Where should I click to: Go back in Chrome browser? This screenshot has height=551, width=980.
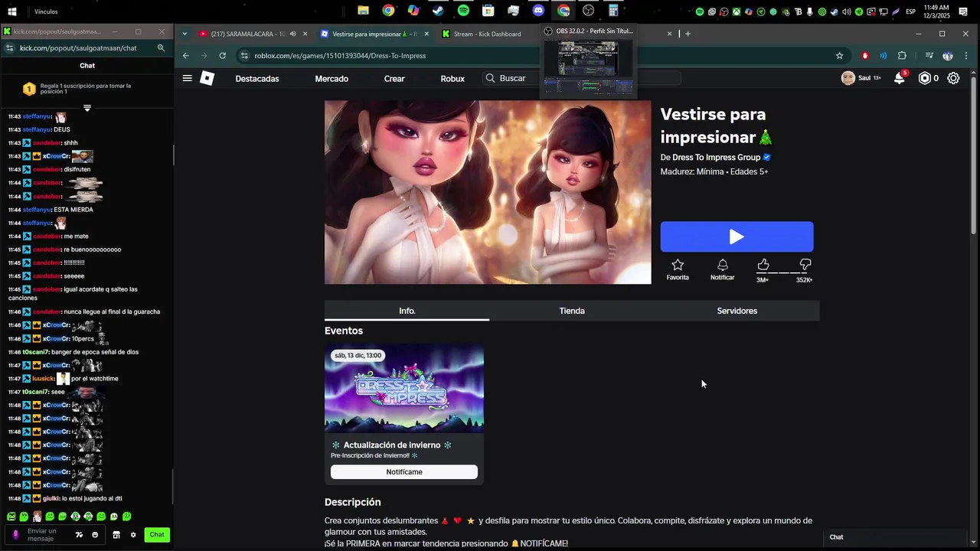185,55
